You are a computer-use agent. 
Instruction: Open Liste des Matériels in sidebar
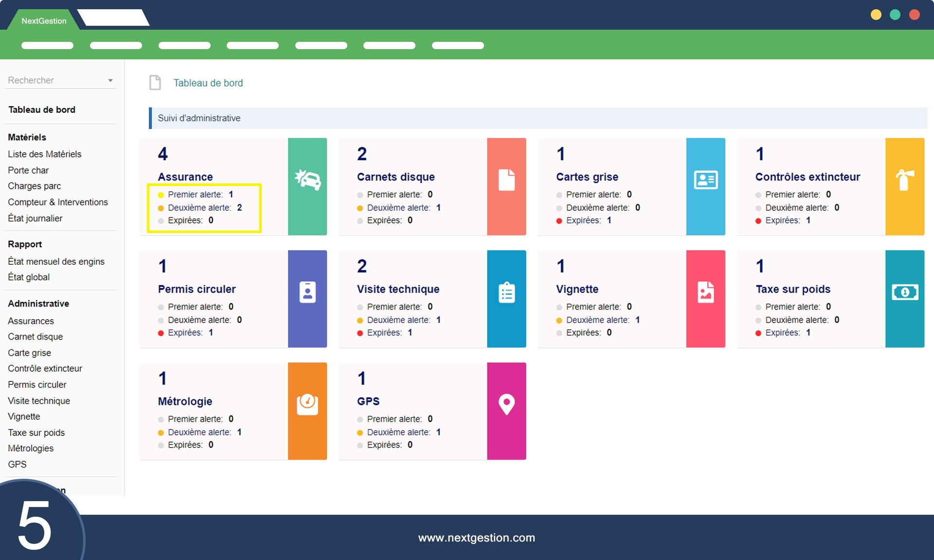pyautogui.click(x=45, y=154)
